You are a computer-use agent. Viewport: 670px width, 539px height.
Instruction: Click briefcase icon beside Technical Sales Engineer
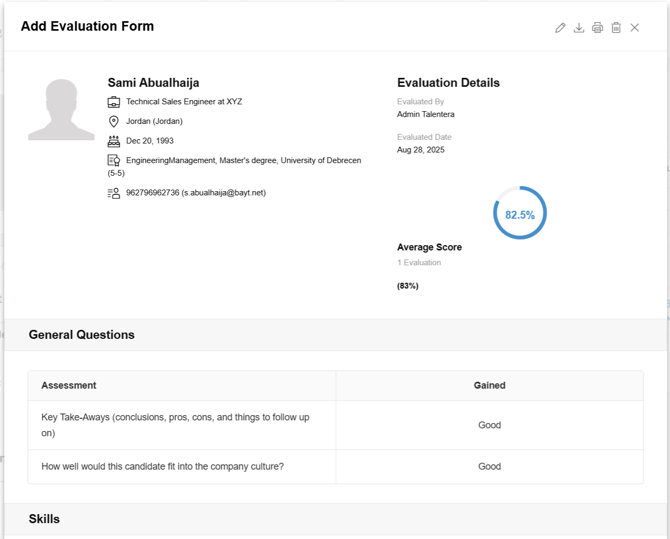(114, 102)
